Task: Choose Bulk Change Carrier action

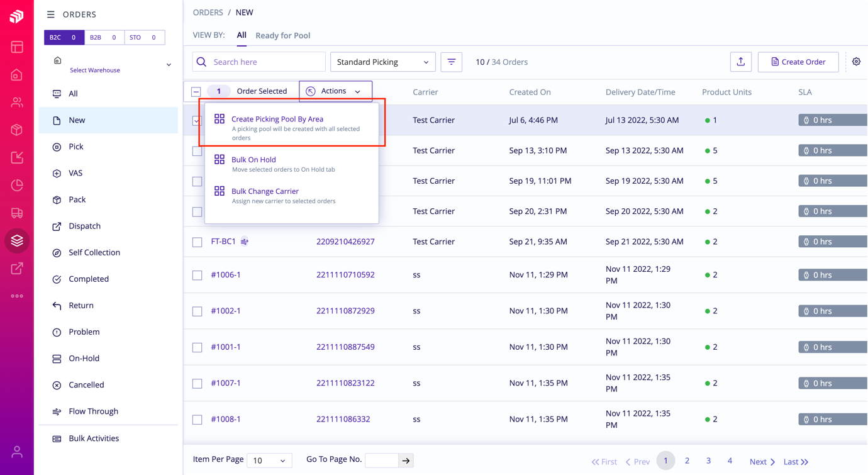Action: 292,196
